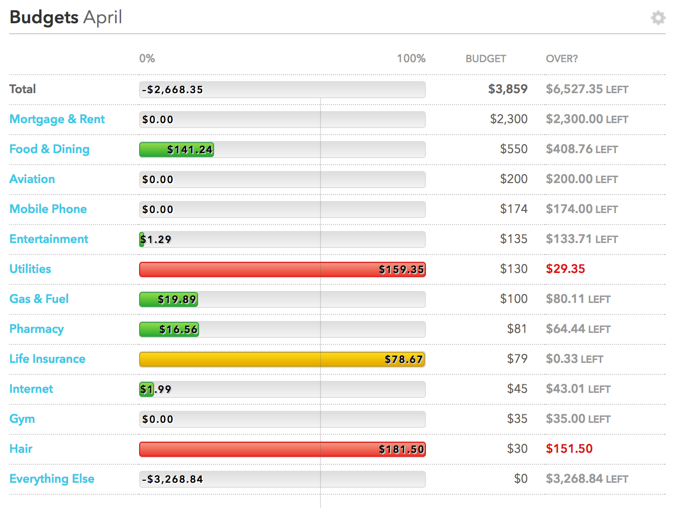Click the Everything Else bar showing -$3,268.84

tap(282, 479)
